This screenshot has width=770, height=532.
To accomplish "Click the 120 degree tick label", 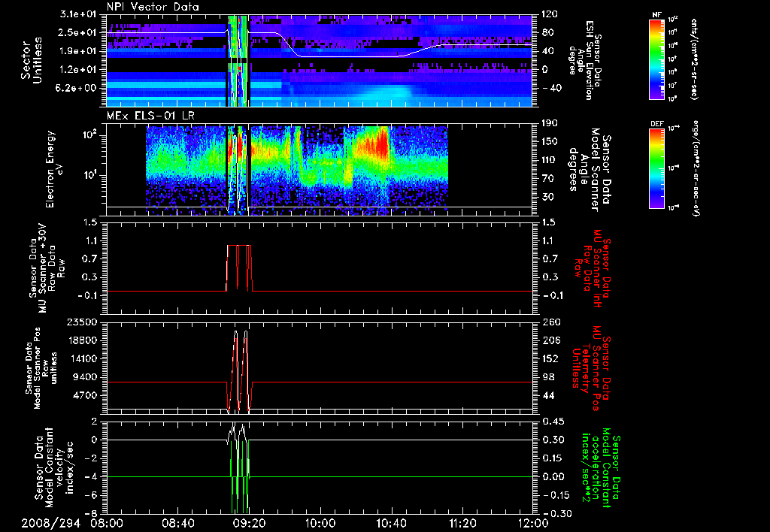I will coord(550,14).
